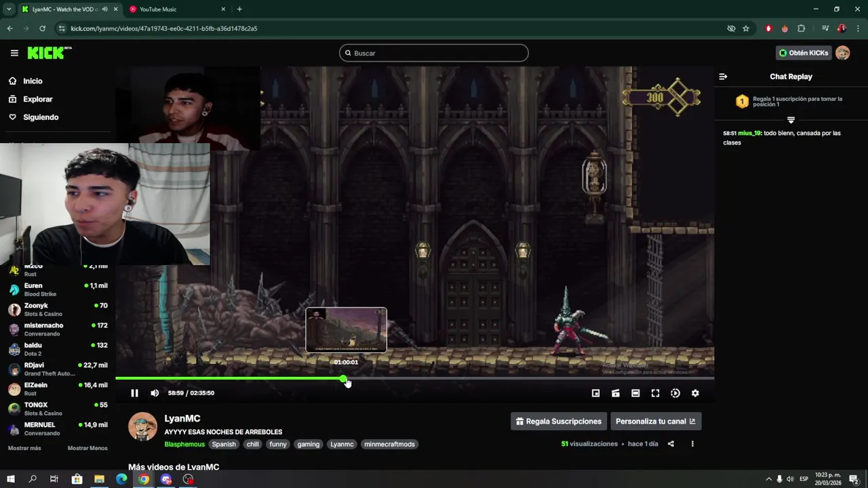The image size is (868, 488).
Task: Open RDjavi's channel in sidebar
Action: click(58, 369)
